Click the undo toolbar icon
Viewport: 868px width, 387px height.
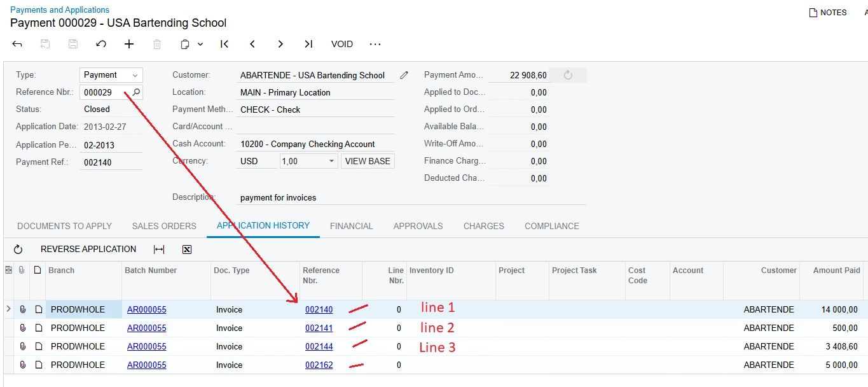pyautogui.click(x=101, y=44)
